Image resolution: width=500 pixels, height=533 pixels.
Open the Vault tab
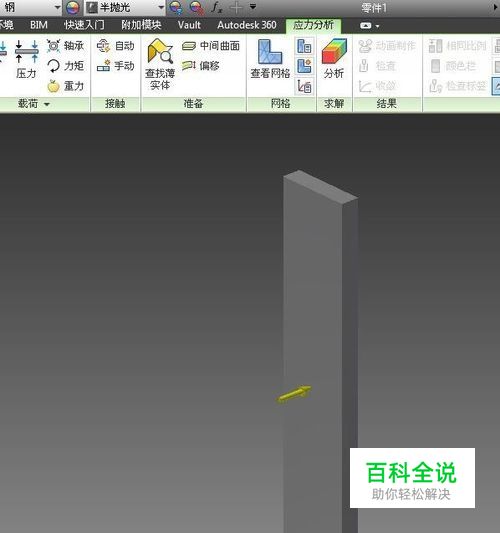pyautogui.click(x=189, y=25)
